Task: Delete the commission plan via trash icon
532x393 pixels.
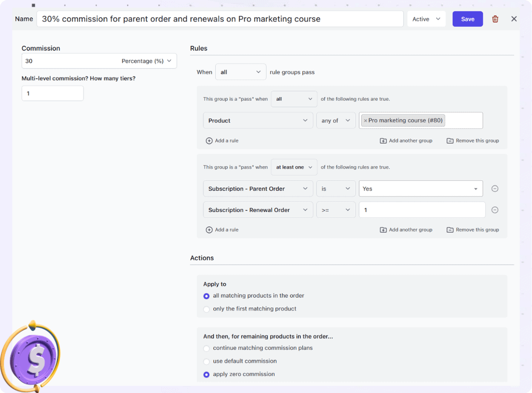Action: pyautogui.click(x=495, y=18)
